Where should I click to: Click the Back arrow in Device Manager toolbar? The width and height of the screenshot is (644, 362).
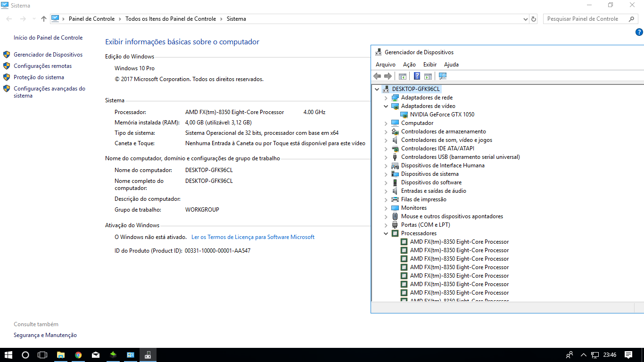tap(377, 76)
